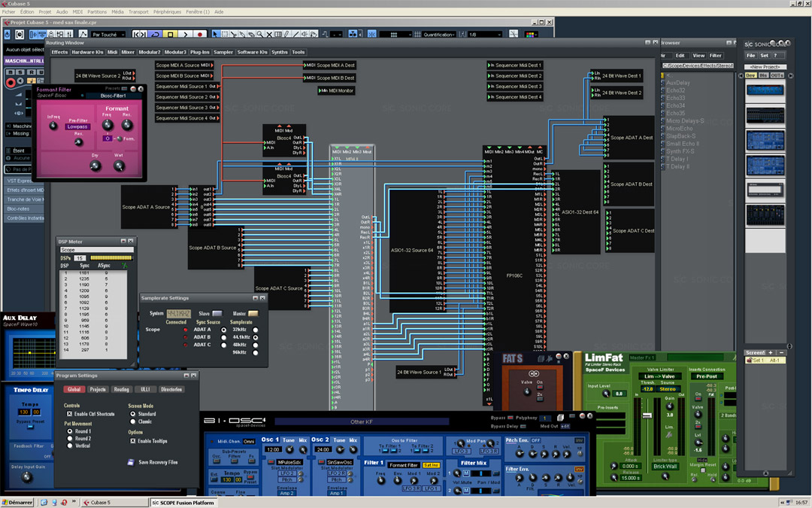The image size is (812, 508).
Task: Toggle the Autoscroll icon in Cubase toolbar
Action: click(353, 35)
